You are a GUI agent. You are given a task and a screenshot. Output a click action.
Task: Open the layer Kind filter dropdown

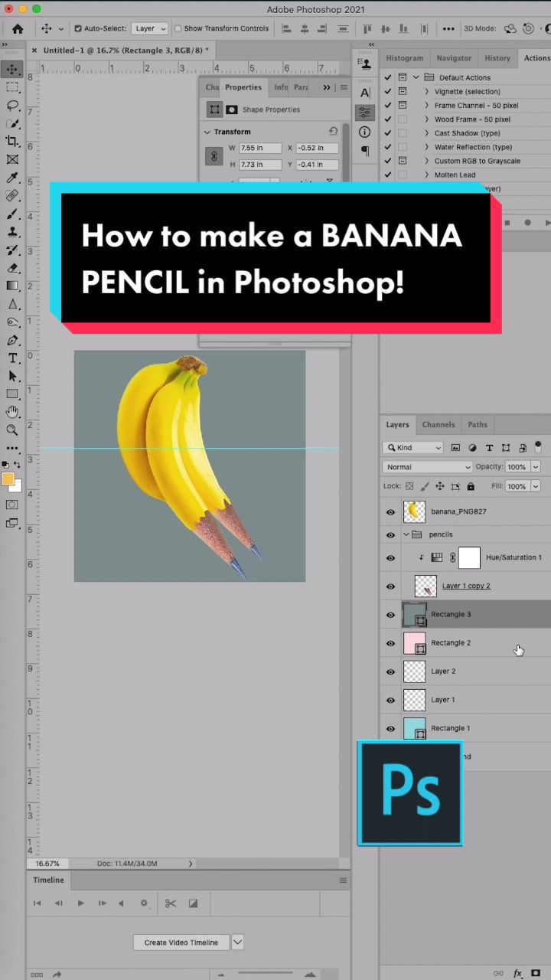[413, 448]
